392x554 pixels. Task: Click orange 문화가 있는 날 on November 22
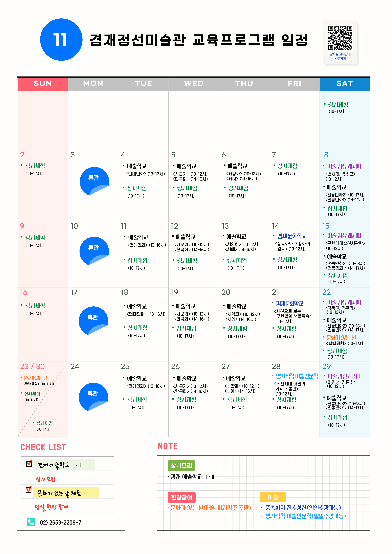[341, 338]
